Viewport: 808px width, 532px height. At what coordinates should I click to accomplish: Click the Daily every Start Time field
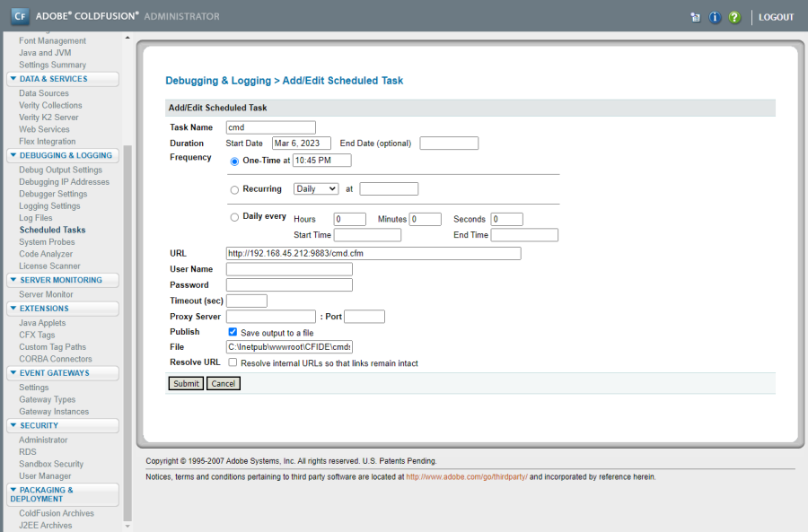tap(367, 235)
